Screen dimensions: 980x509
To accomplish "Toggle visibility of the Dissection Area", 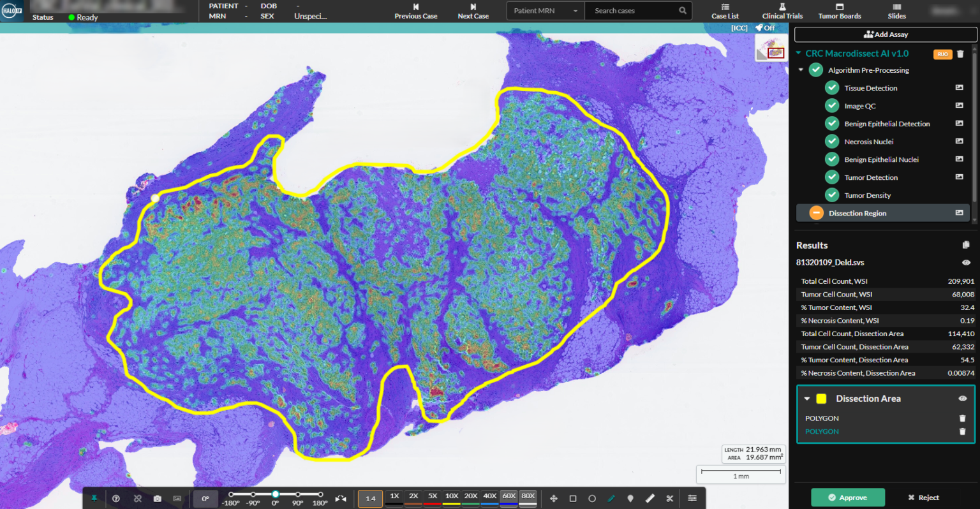I will pos(963,398).
